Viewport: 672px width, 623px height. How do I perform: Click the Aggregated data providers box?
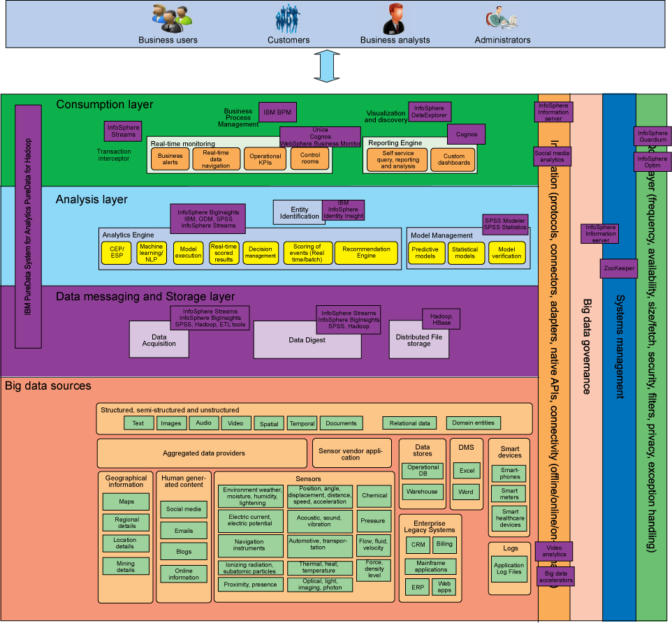[x=203, y=453]
